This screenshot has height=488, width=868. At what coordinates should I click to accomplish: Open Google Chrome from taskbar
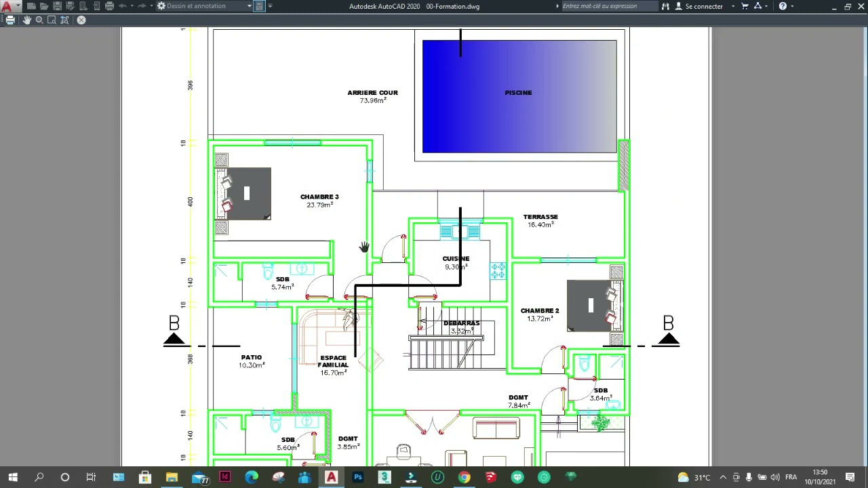(464, 477)
